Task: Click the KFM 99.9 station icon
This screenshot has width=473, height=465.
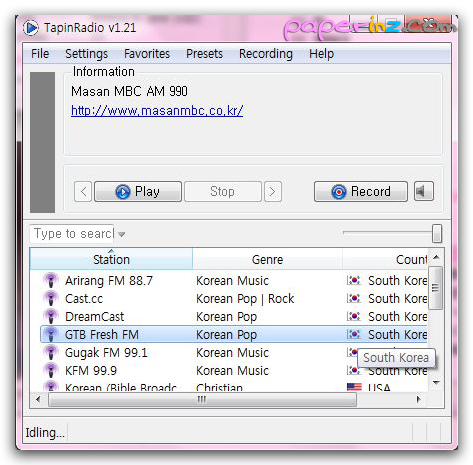Action: coord(51,370)
